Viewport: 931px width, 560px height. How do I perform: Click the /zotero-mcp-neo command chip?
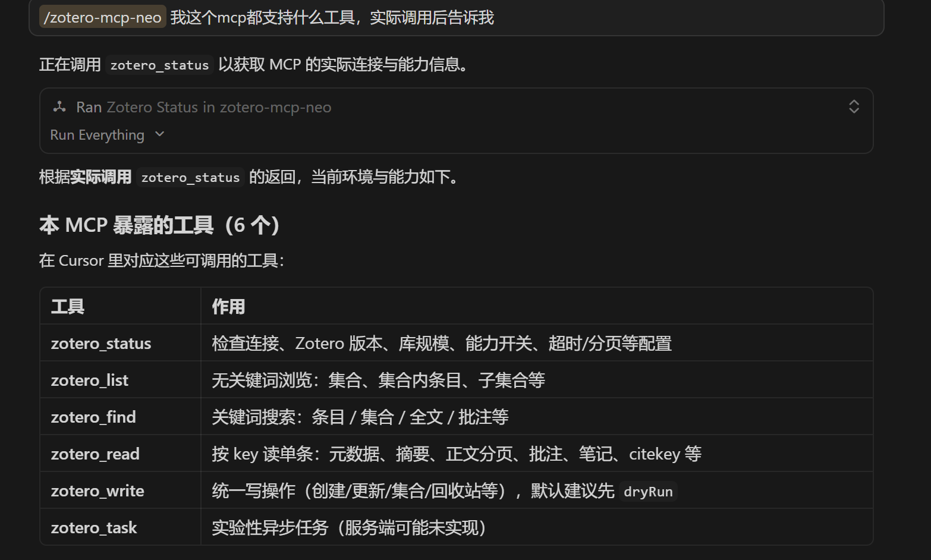[x=102, y=17]
